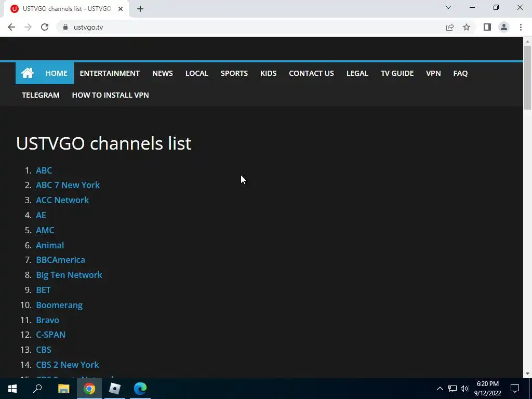Click the padlock site info icon

tap(65, 27)
